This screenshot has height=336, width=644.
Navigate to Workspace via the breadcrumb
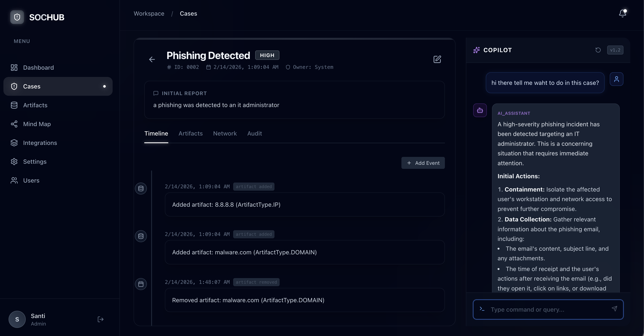click(149, 13)
